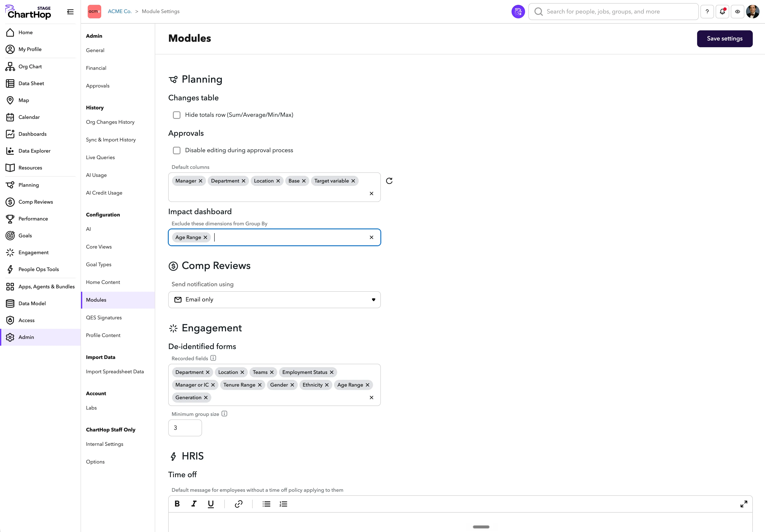This screenshot has height=532, width=765.
Task: Edit the Minimum group size field
Action: click(x=185, y=428)
